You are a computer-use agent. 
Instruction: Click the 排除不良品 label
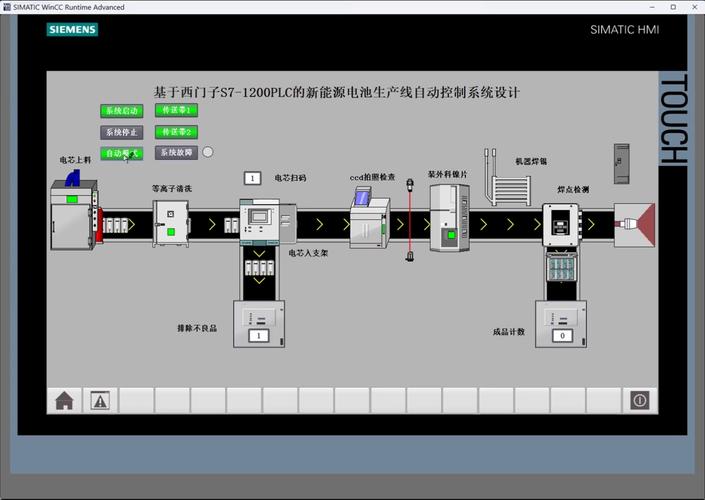[197, 328]
